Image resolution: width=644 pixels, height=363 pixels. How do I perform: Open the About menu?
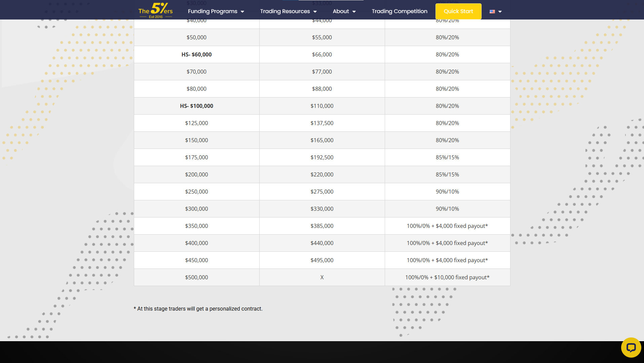[x=341, y=11]
